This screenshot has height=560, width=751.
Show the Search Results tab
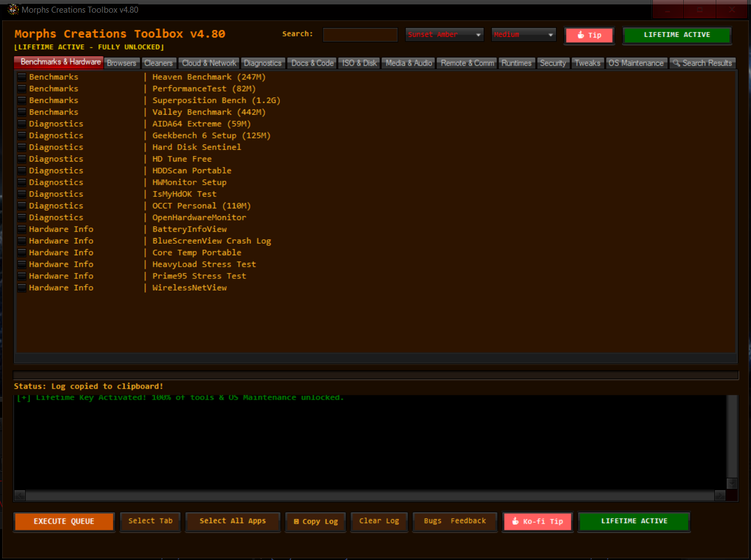pos(703,63)
